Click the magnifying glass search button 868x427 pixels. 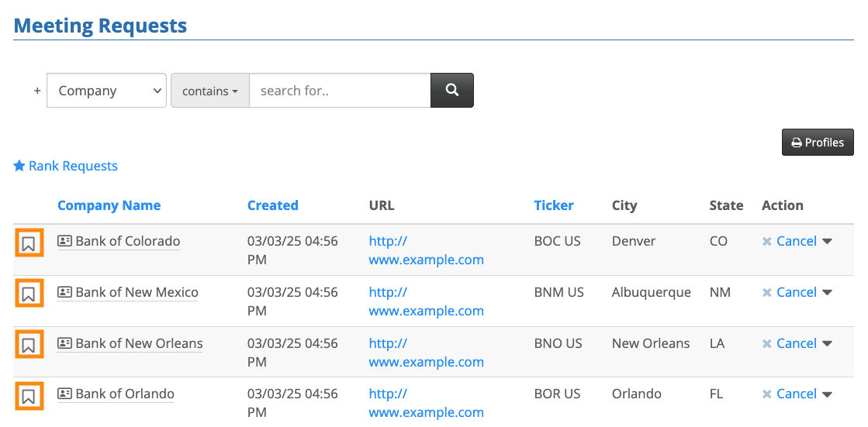tap(452, 91)
